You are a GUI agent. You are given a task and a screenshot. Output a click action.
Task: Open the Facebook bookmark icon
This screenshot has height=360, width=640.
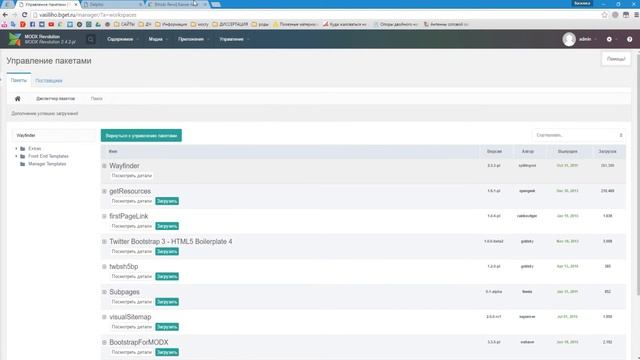pos(32,24)
